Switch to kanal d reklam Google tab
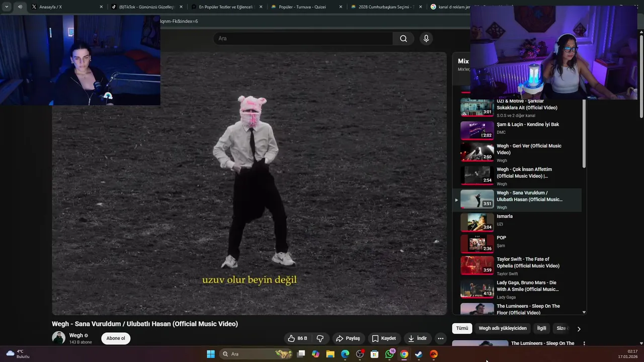Screen dimensions: 644x362 [x=450, y=7]
